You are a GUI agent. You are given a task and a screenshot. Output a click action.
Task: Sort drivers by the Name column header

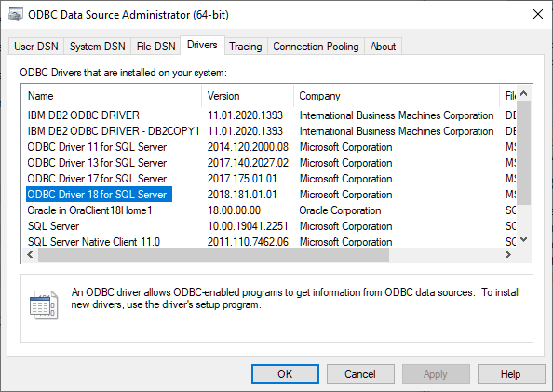coord(112,96)
